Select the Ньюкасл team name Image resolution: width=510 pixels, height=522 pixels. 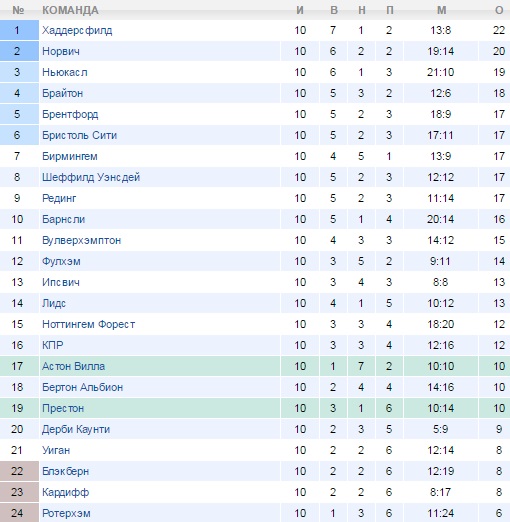[65, 72]
